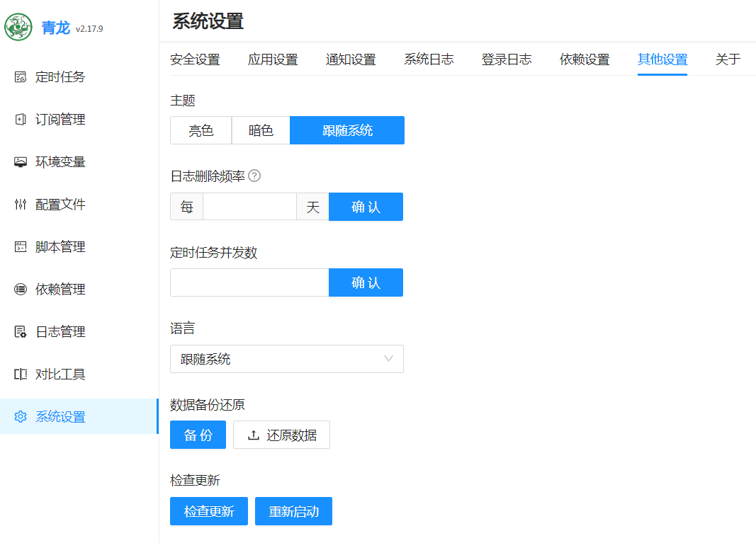This screenshot has width=756, height=543.
Task: Click the 对比工具 sidebar icon
Action: tap(21, 375)
